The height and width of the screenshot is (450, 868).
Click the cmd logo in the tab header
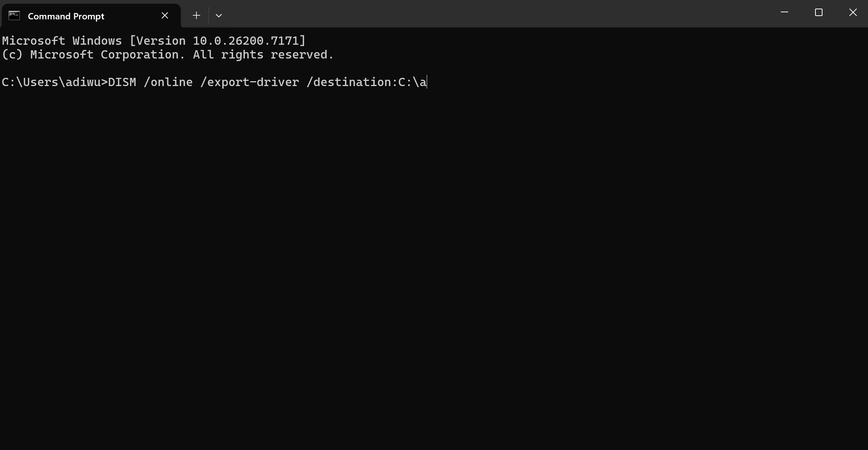[x=14, y=15]
